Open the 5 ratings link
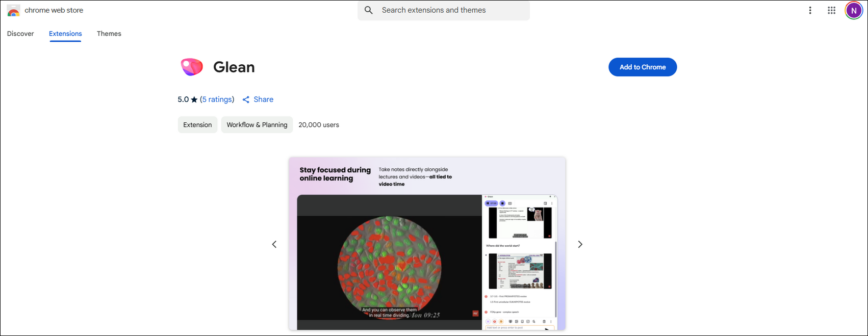Screen dimensions: 868x336 tap(217, 99)
